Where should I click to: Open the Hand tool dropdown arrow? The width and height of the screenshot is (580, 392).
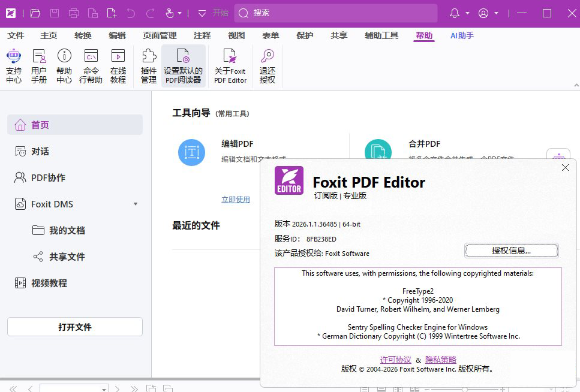(180, 13)
